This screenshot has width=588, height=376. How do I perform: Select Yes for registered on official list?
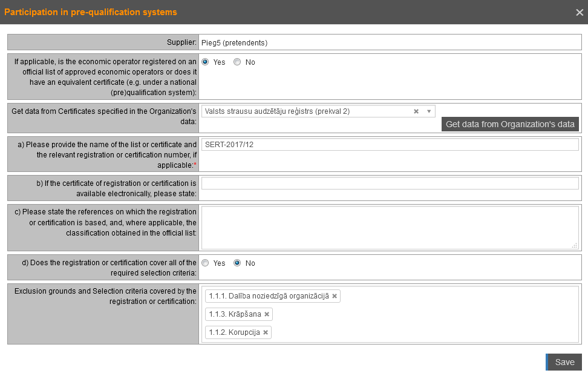pos(205,62)
